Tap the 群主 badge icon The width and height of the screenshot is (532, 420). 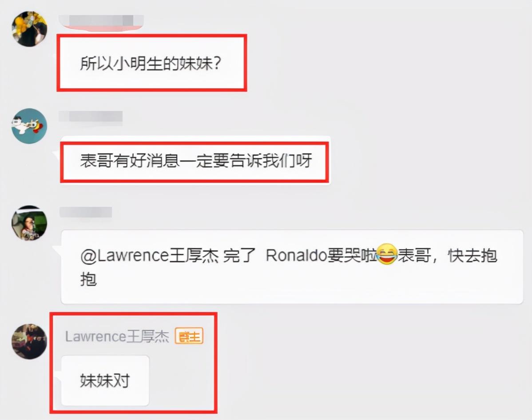pyautogui.click(x=189, y=336)
